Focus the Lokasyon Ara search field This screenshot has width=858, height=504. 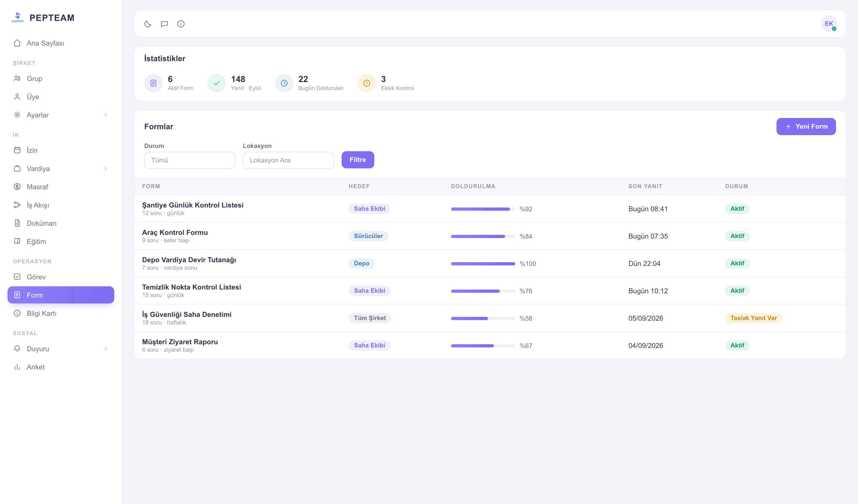[288, 160]
